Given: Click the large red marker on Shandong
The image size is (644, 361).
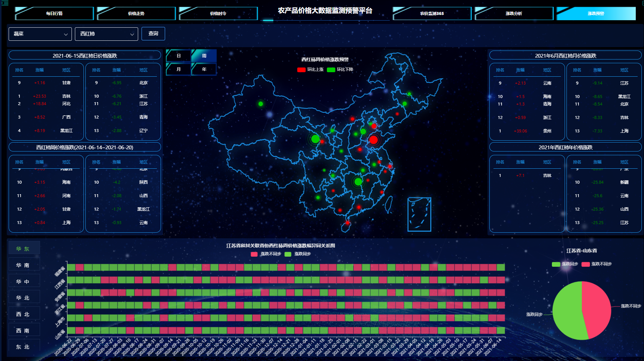Looking at the screenshot, I should [x=373, y=140].
